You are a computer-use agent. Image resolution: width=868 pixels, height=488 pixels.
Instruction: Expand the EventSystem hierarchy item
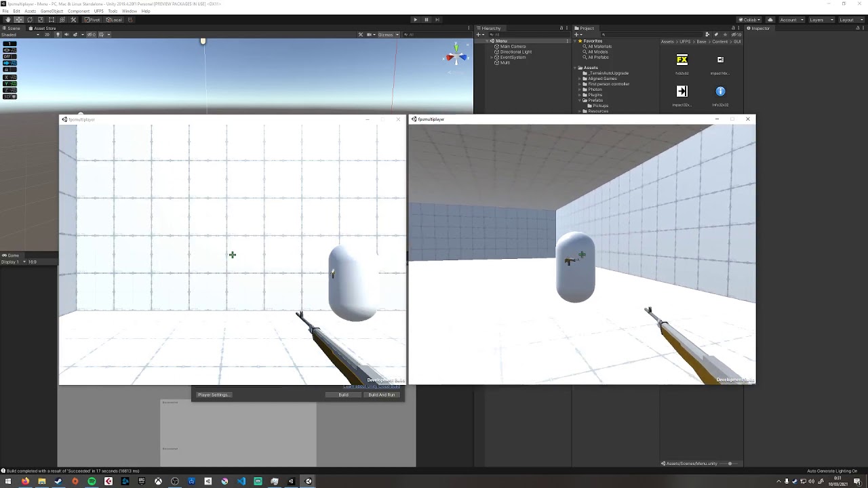pyautogui.click(x=492, y=57)
